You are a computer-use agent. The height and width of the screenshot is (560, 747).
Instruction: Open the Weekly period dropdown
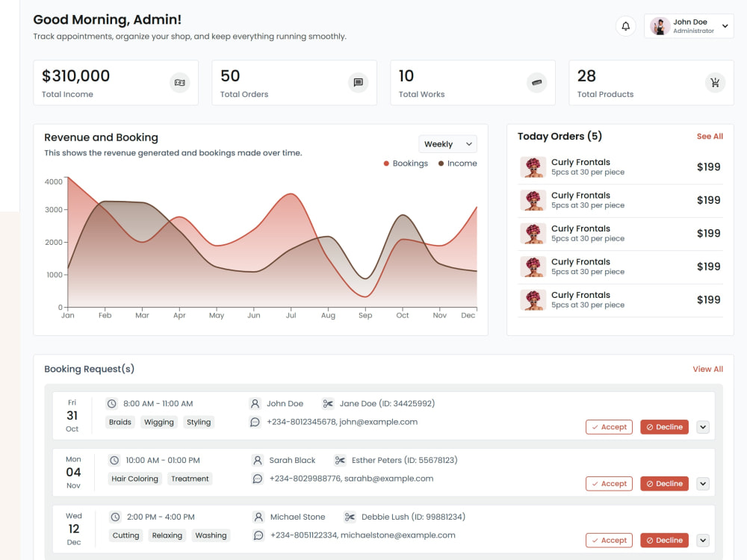pos(447,144)
